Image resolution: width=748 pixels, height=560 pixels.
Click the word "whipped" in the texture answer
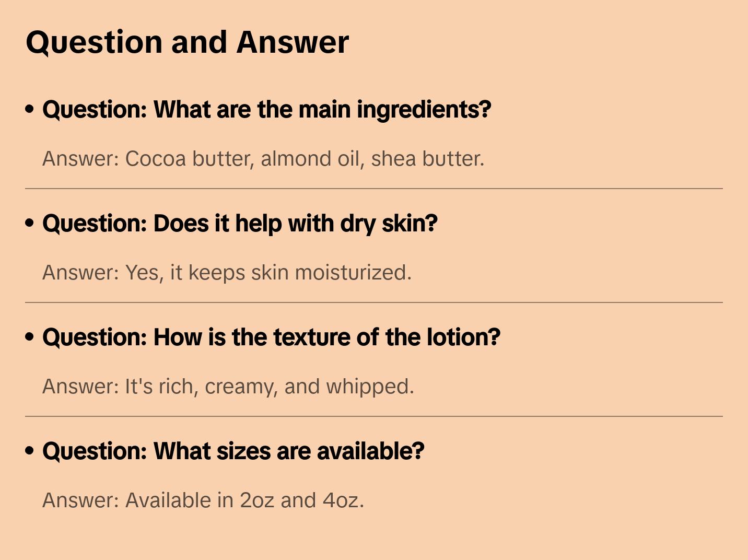point(369,387)
